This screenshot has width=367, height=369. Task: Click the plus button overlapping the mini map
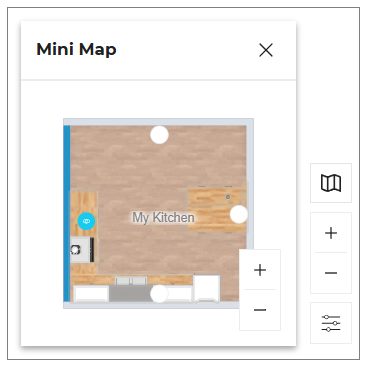pyautogui.click(x=260, y=270)
